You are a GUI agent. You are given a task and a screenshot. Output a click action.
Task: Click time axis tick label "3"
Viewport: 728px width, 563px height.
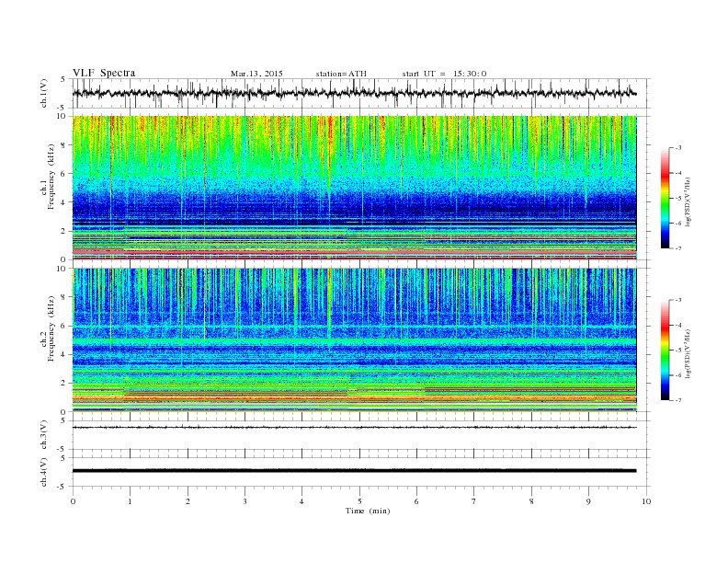245,501
